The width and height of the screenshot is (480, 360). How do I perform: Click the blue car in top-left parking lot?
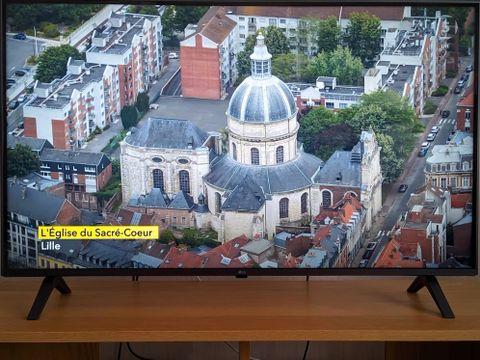[x=20, y=36]
